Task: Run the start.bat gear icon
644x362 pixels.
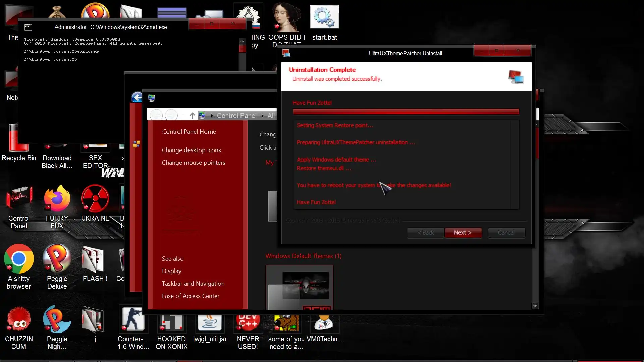Action: (324, 17)
